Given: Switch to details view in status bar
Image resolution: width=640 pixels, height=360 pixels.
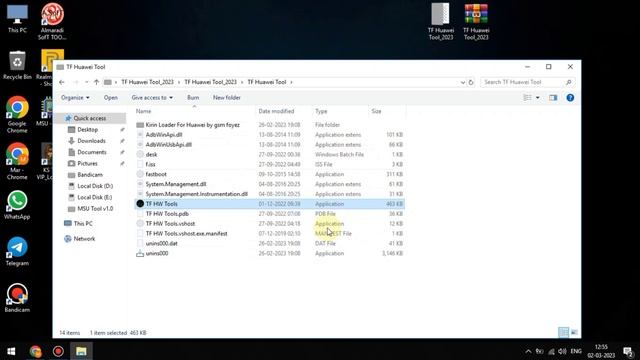Looking at the screenshot, I should (x=563, y=333).
